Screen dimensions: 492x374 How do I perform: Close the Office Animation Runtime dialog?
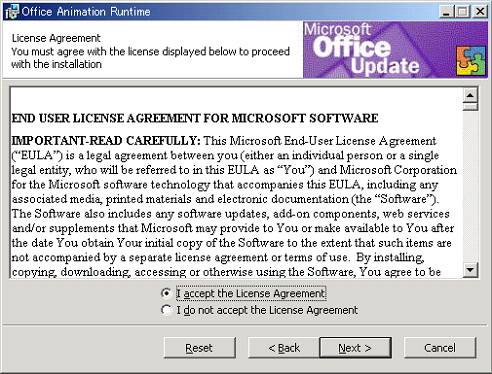coord(480,12)
